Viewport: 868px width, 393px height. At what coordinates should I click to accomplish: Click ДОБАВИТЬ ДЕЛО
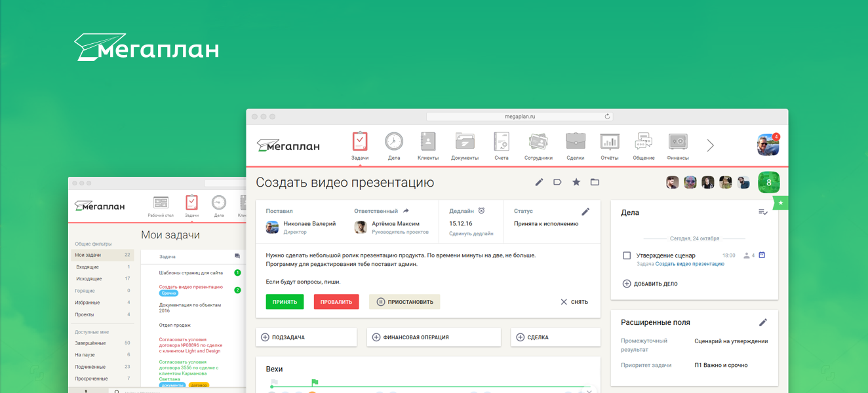pyautogui.click(x=650, y=284)
